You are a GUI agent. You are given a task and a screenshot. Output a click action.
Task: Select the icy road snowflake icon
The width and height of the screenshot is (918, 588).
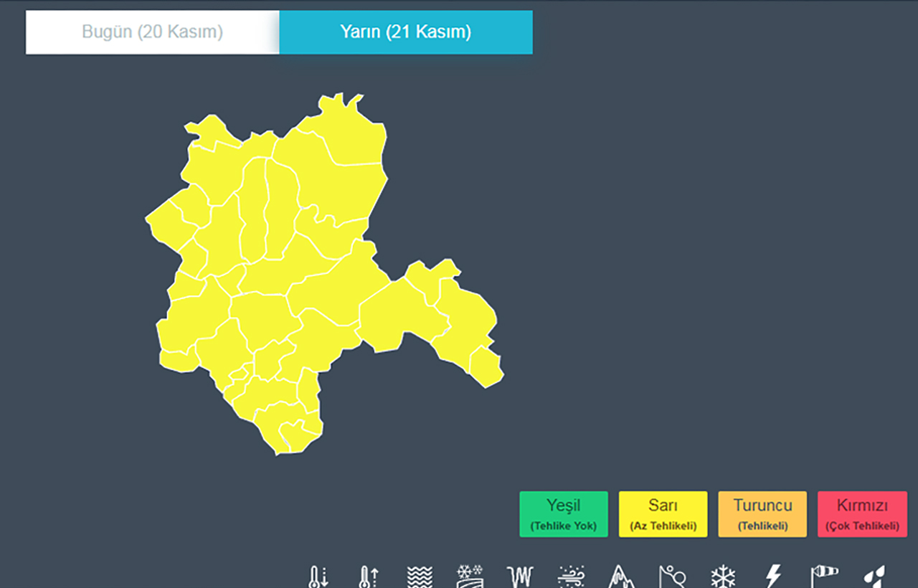[x=470, y=577]
